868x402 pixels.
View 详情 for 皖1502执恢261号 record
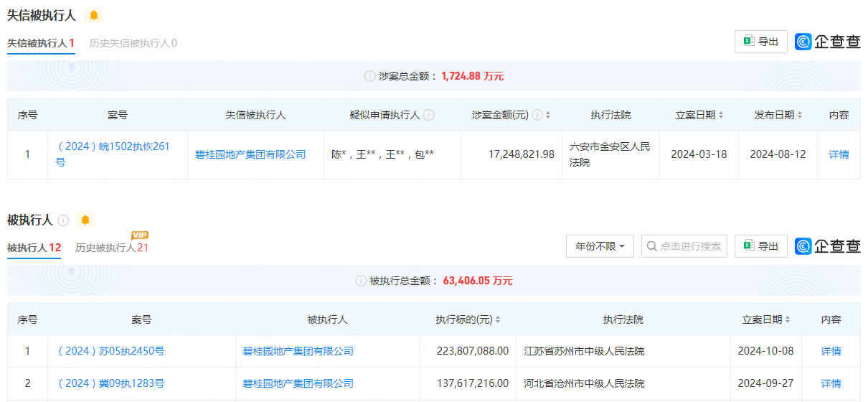[839, 154]
